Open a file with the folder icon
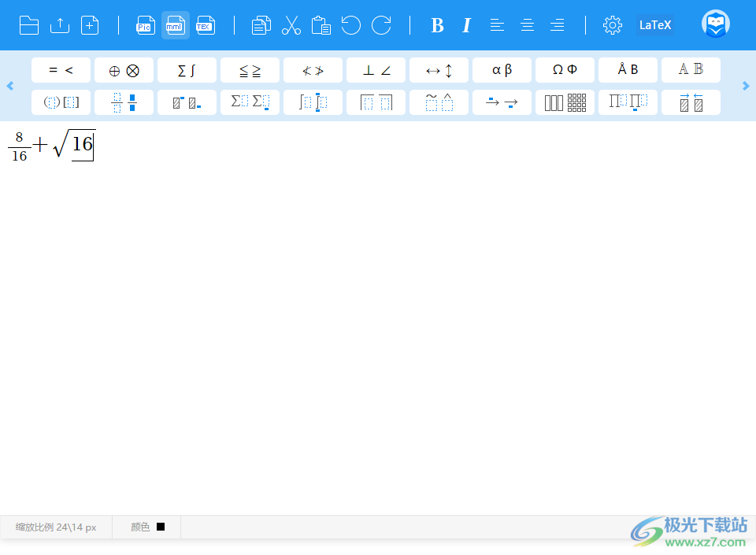Screen dimensions: 756x555 29,25
